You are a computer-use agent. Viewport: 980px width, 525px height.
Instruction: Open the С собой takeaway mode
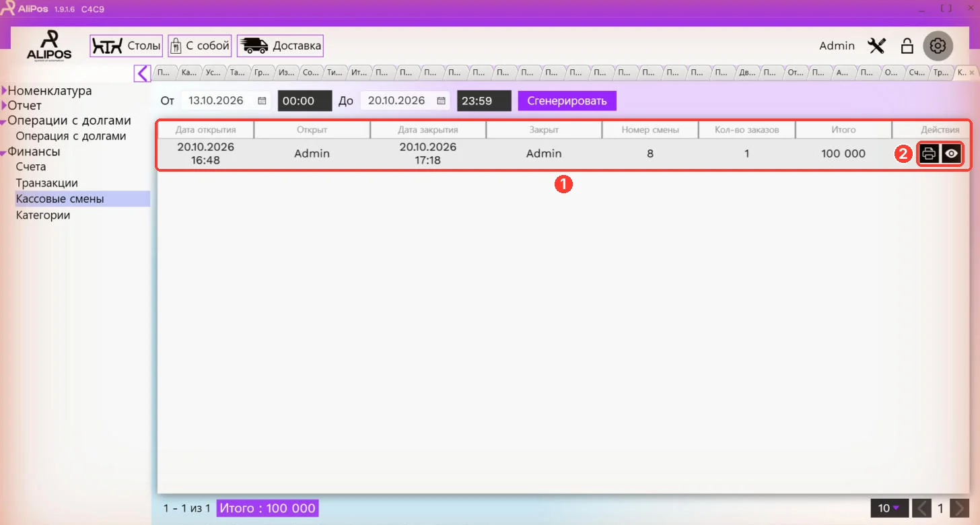pyautogui.click(x=200, y=46)
